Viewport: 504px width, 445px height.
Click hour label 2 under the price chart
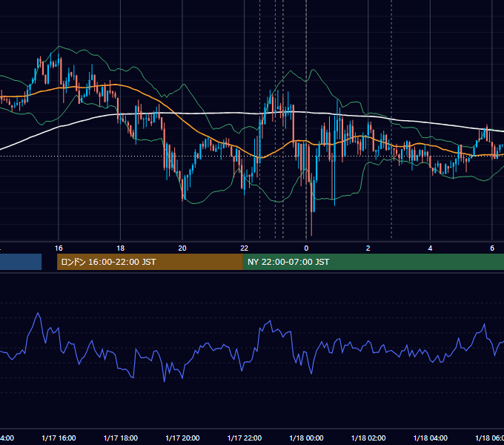[x=368, y=248]
